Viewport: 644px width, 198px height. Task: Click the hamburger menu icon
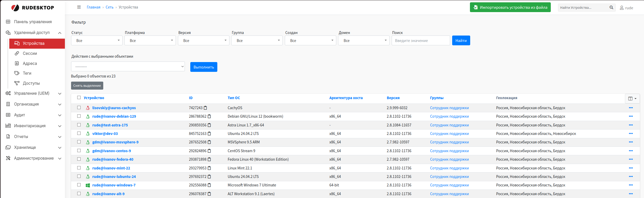tap(79, 7)
